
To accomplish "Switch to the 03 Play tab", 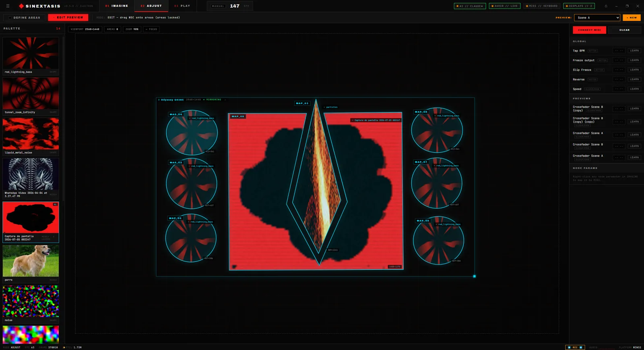I will (182, 6).
